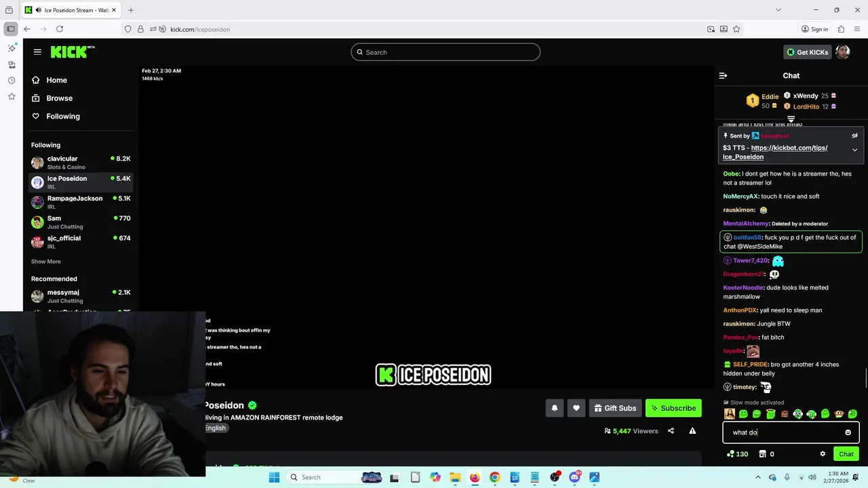Image resolution: width=868 pixels, height=488 pixels.
Task: Click the notification bell for Ice Poseidon
Action: (x=554, y=408)
